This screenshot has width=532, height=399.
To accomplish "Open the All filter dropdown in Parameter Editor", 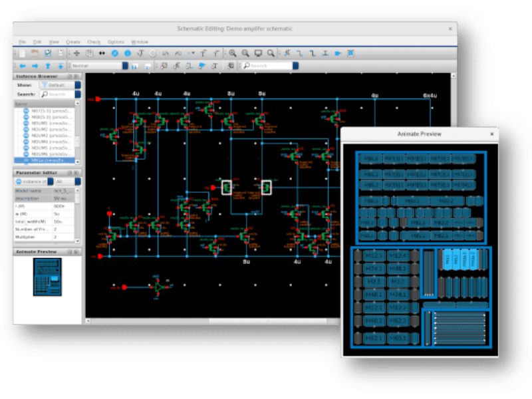I will 66,181.
